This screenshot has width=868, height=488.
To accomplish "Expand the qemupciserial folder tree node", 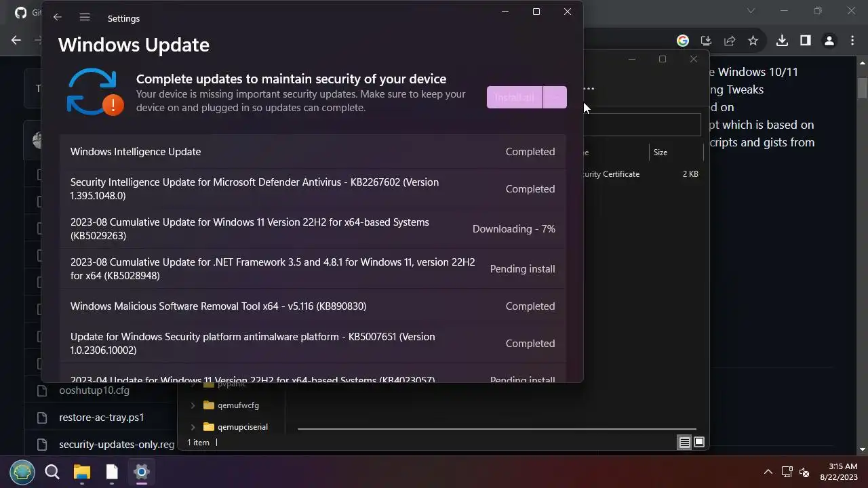I will point(193,427).
